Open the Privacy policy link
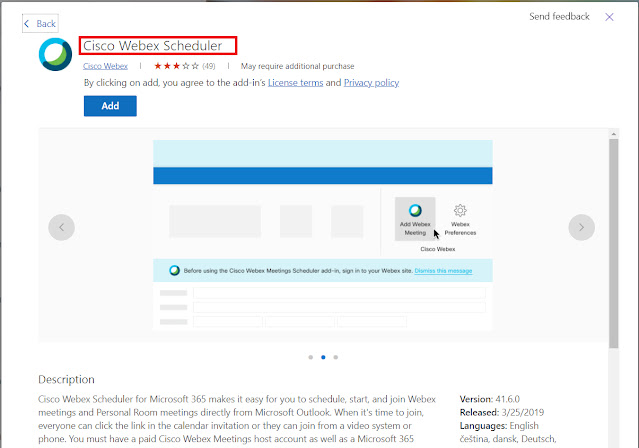 point(371,83)
